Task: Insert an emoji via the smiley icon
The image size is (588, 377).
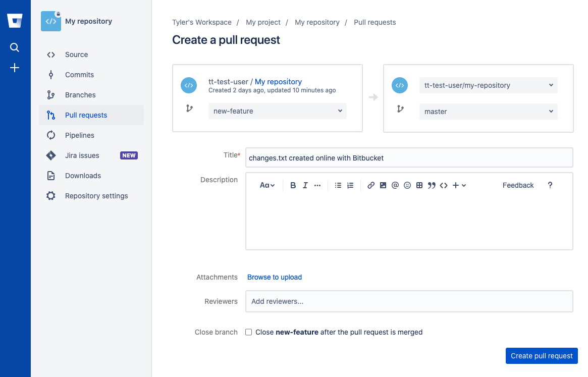Action: pyautogui.click(x=407, y=185)
